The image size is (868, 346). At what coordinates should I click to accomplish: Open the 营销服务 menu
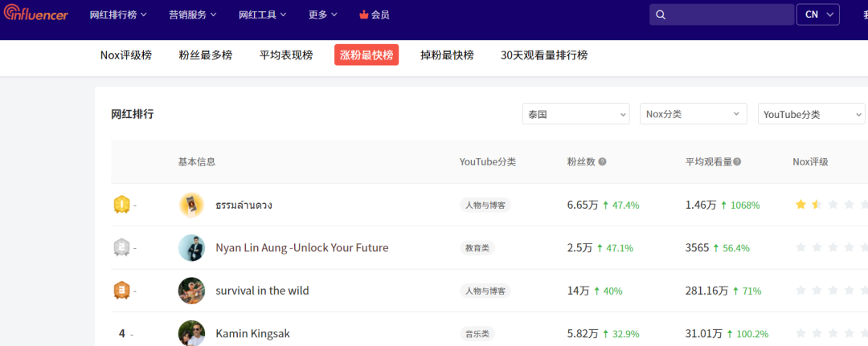192,14
